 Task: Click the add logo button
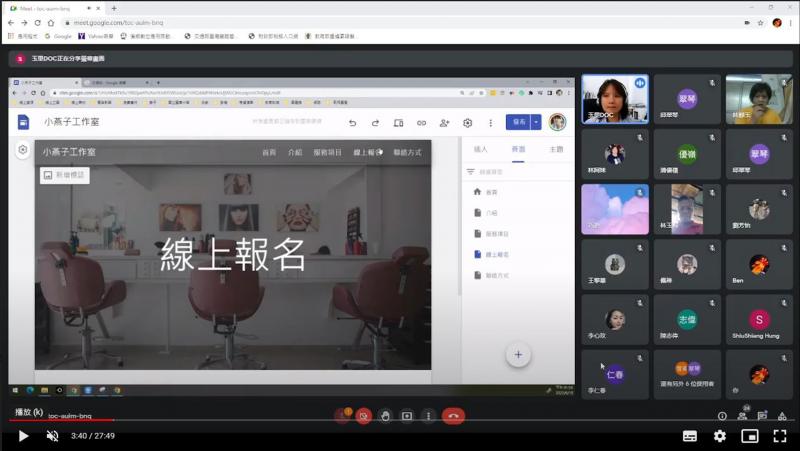click(65, 175)
